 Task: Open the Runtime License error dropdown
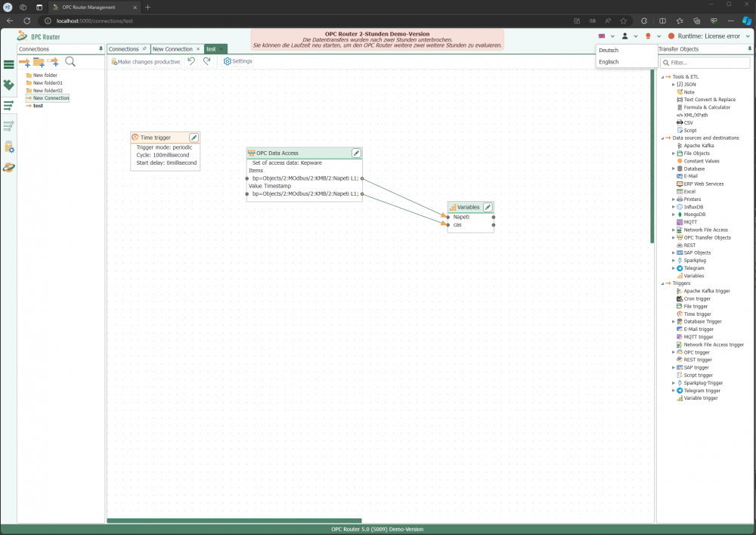(x=748, y=36)
